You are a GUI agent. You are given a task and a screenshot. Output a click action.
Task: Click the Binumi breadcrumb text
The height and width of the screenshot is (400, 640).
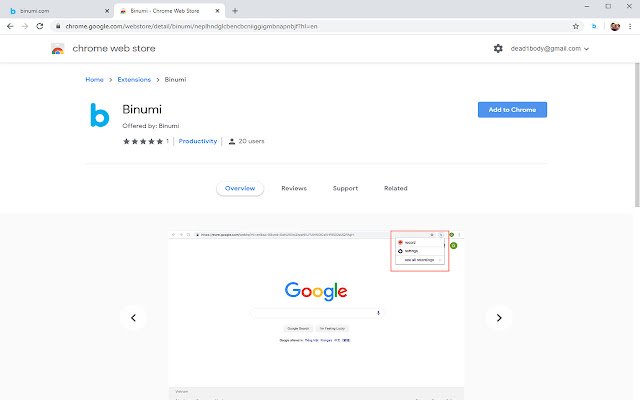[176, 80]
